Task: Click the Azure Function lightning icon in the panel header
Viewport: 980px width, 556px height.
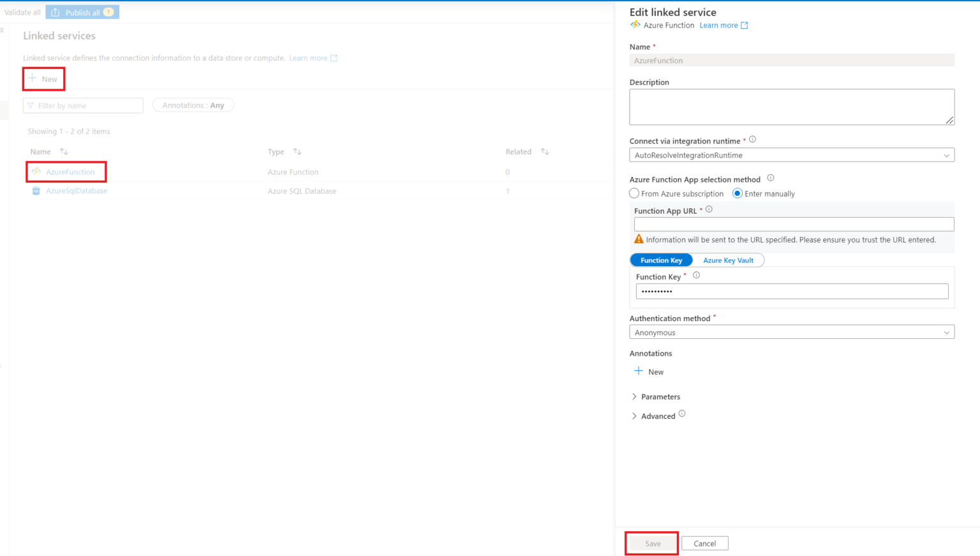Action: 635,25
